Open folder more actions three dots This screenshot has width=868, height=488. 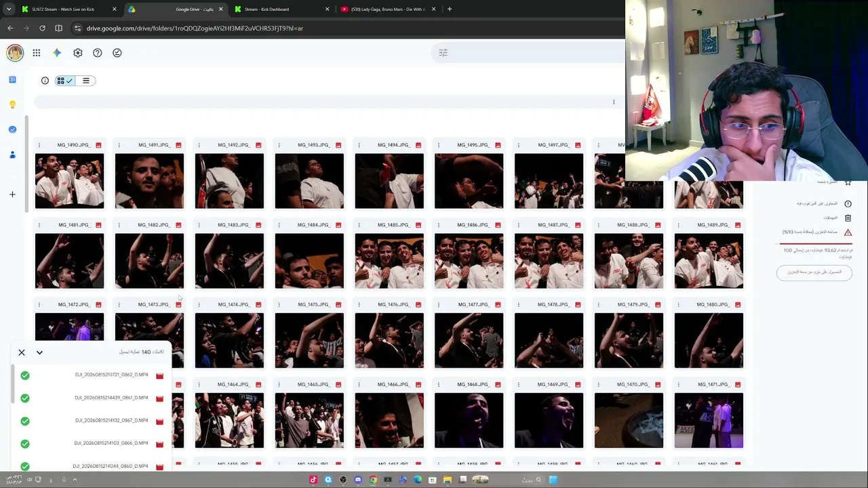coord(614,102)
